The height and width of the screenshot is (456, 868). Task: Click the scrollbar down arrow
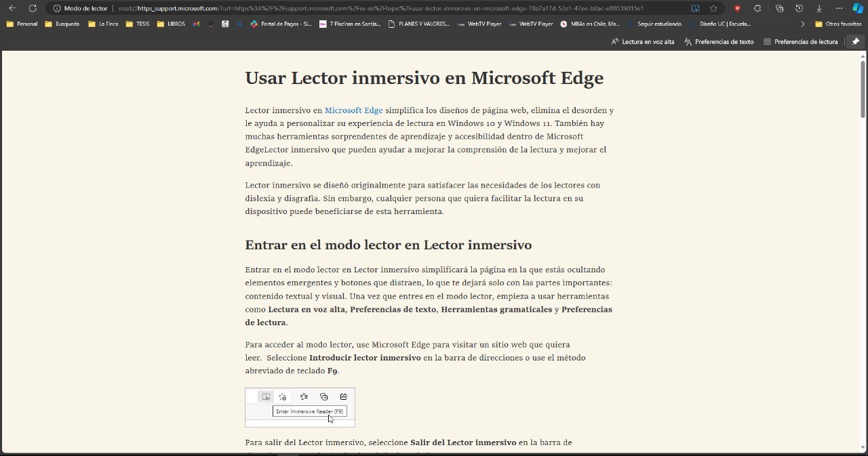(x=863, y=447)
